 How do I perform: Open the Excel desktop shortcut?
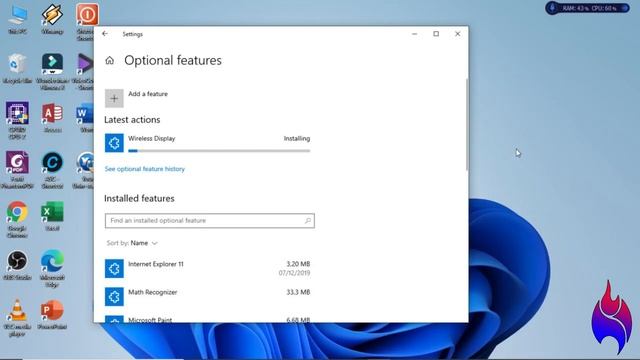pyautogui.click(x=52, y=216)
